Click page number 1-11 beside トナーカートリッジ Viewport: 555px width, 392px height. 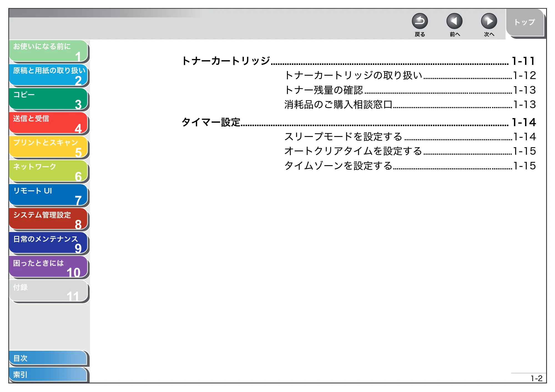(x=523, y=61)
